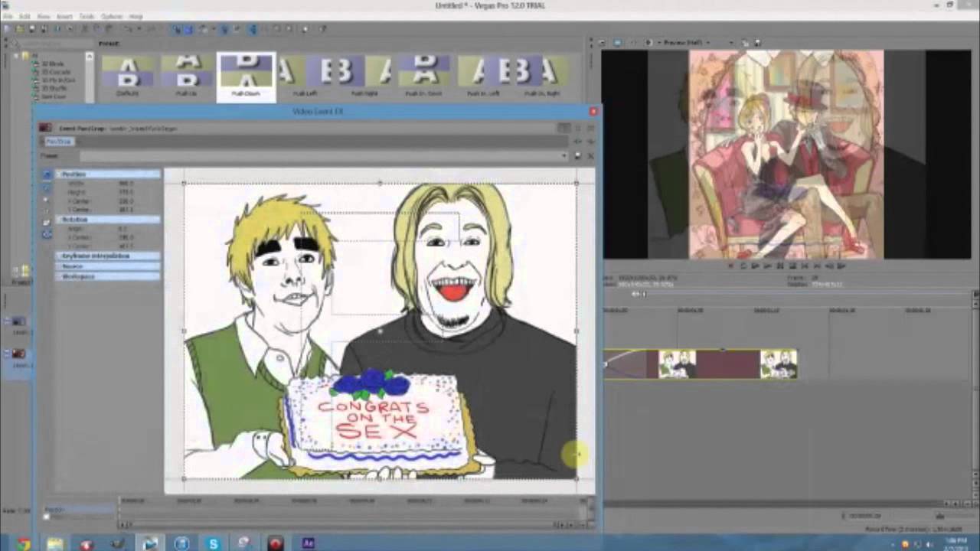The height and width of the screenshot is (551, 980).
Task: Click the Open project toolbar icon
Action: 20,29
